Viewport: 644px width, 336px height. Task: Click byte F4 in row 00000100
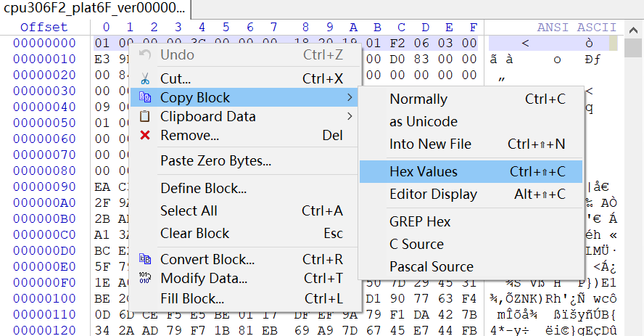[469, 298]
